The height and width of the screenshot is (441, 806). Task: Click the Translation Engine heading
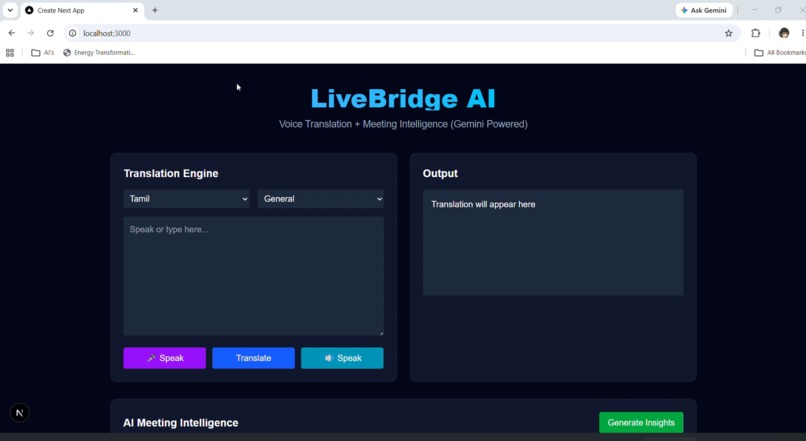171,173
